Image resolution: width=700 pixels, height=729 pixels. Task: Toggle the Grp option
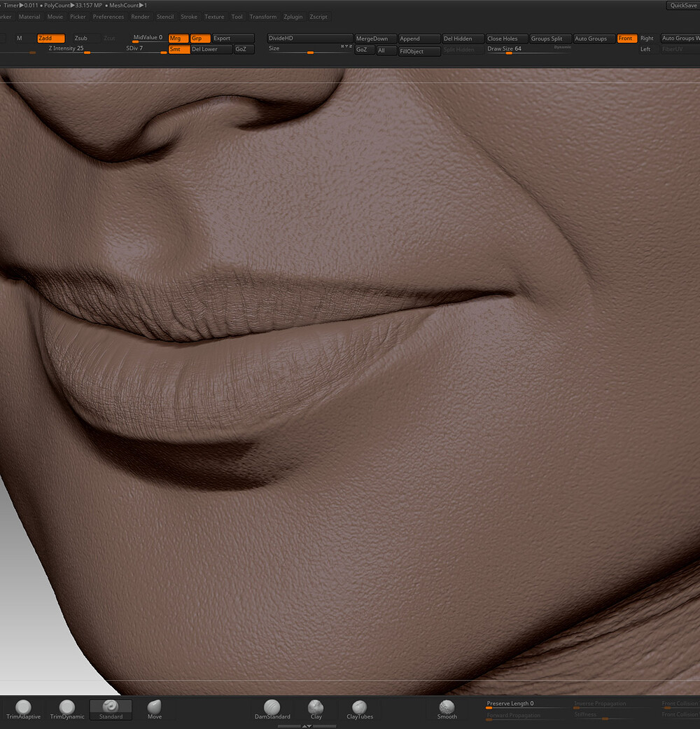pyautogui.click(x=200, y=38)
